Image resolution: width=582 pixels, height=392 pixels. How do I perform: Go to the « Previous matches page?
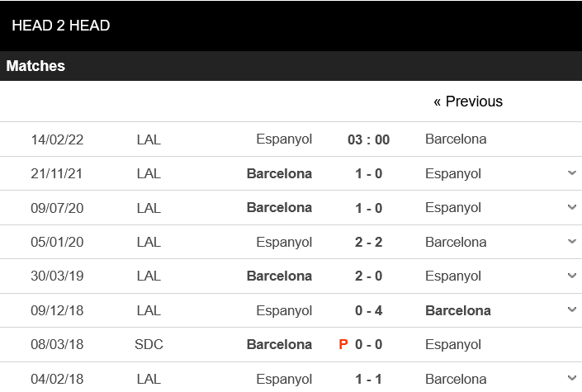click(467, 102)
